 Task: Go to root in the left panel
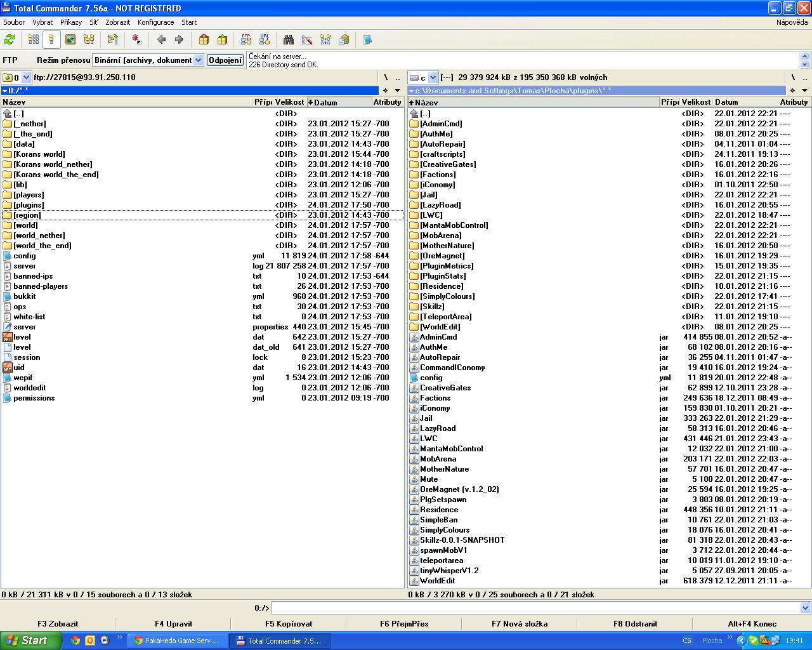coord(385,77)
